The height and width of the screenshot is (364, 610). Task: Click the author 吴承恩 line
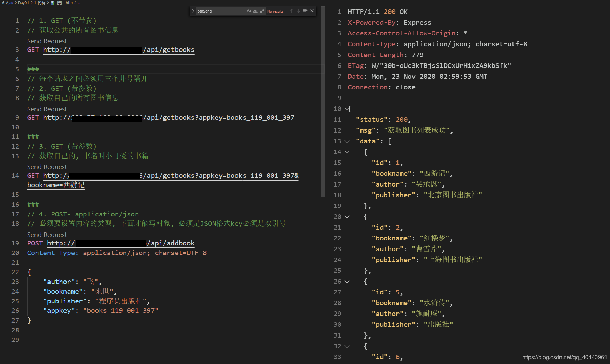coord(408,184)
